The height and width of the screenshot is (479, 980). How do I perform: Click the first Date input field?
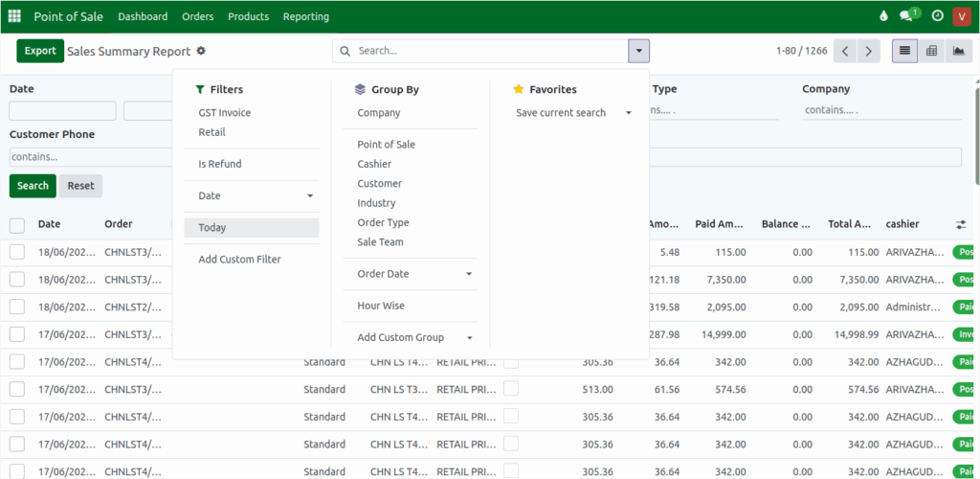click(62, 111)
